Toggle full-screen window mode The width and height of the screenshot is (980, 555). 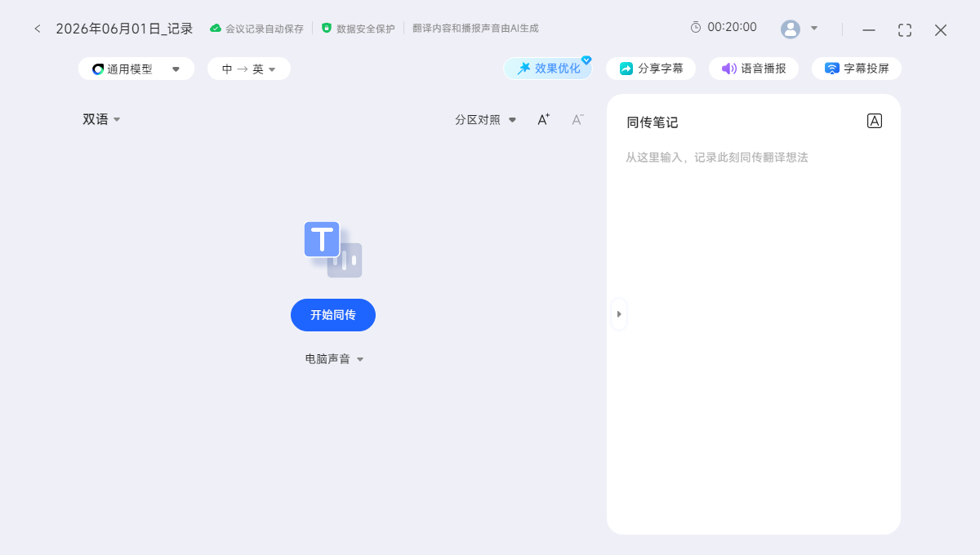(x=905, y=30)
